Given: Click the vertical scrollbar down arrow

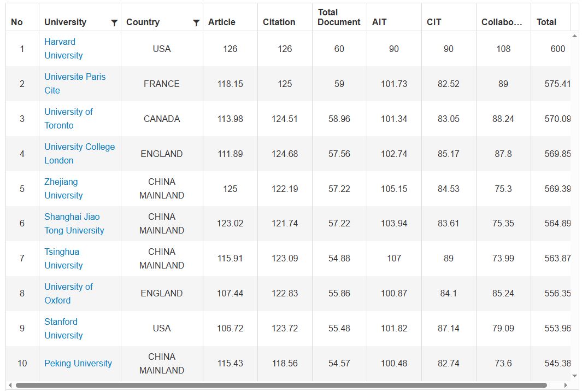Looking at the screenshot, I should coord(574,376).
